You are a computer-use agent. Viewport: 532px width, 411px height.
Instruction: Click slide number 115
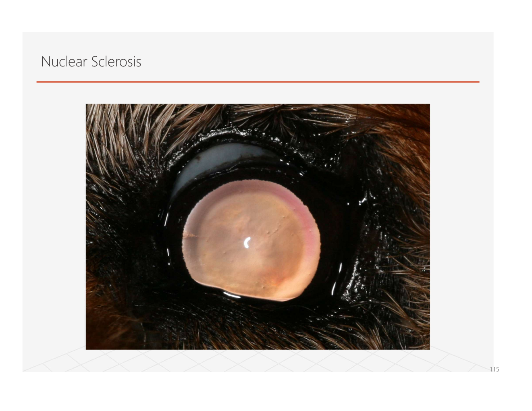[x=494, y=369]
